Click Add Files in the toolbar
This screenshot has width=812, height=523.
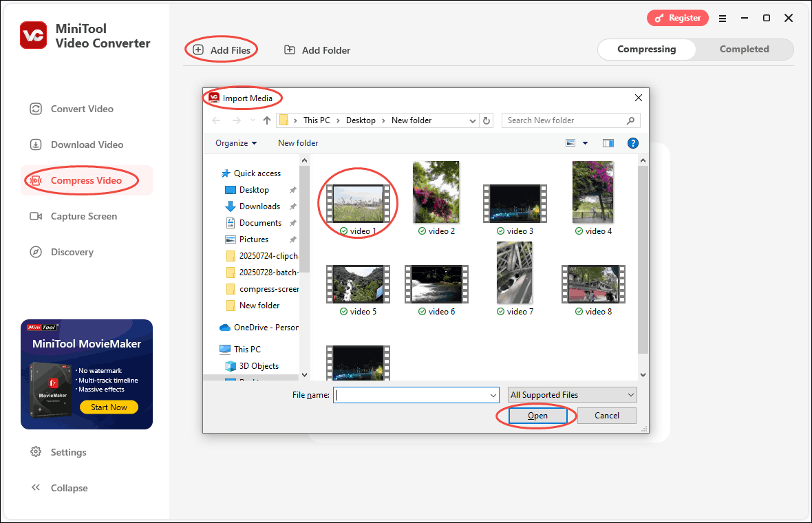pyautogui.click(x=222, y=50)
